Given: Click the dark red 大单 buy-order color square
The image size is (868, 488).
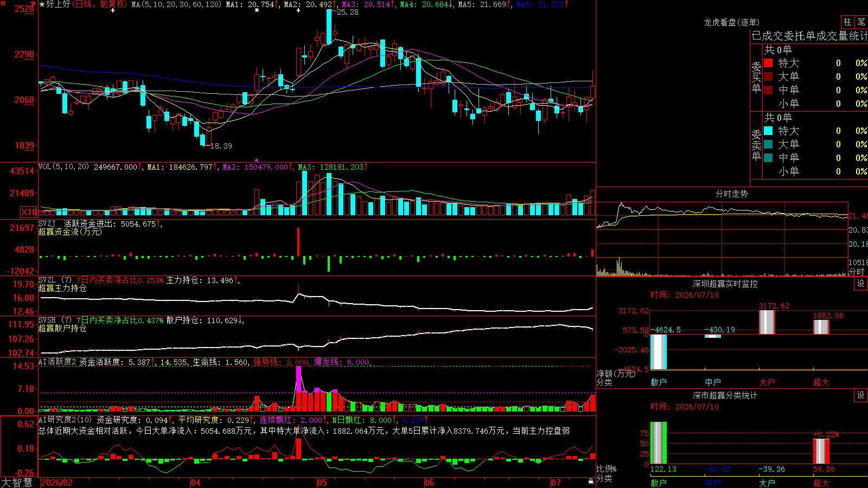Looking at the screenshot, I should [768, 76].
